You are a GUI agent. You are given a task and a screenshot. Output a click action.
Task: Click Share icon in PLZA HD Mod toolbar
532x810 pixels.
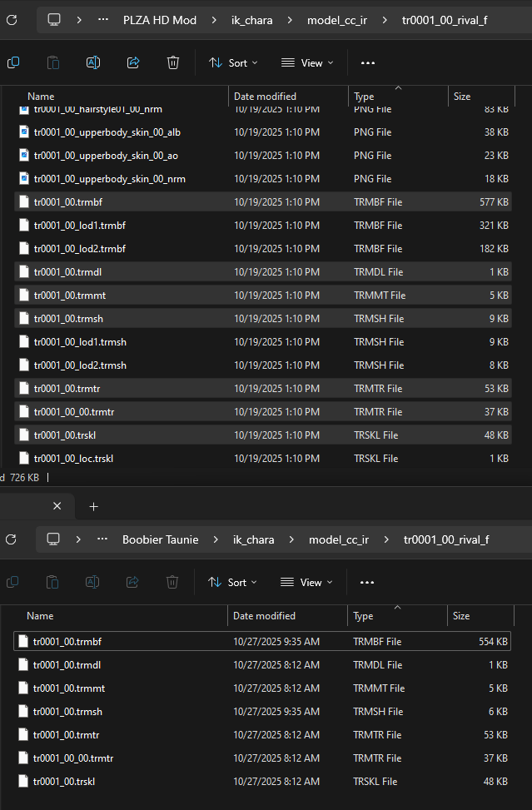[133, 62]
